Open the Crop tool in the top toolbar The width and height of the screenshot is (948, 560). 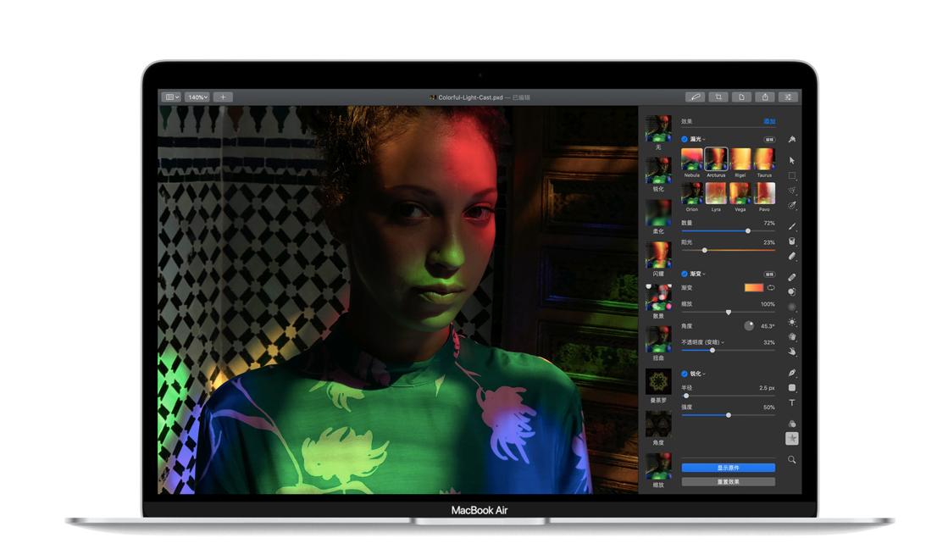[718, 97]
